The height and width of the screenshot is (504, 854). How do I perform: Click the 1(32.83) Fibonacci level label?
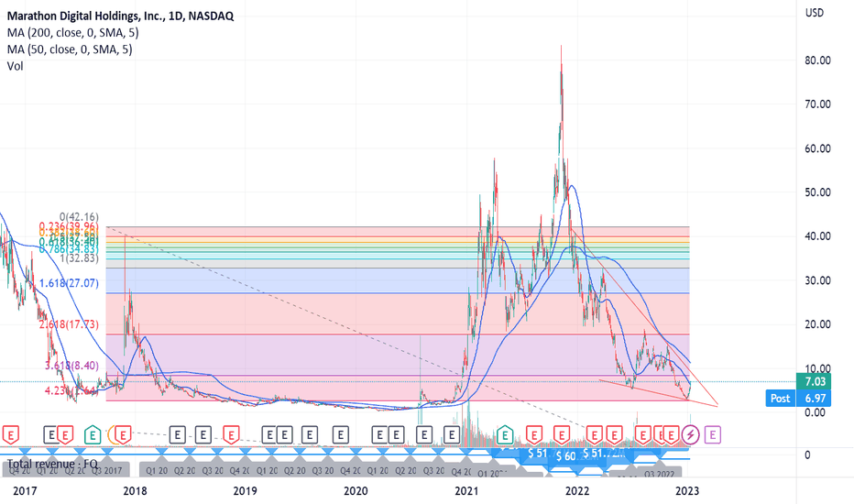[79, 258]
